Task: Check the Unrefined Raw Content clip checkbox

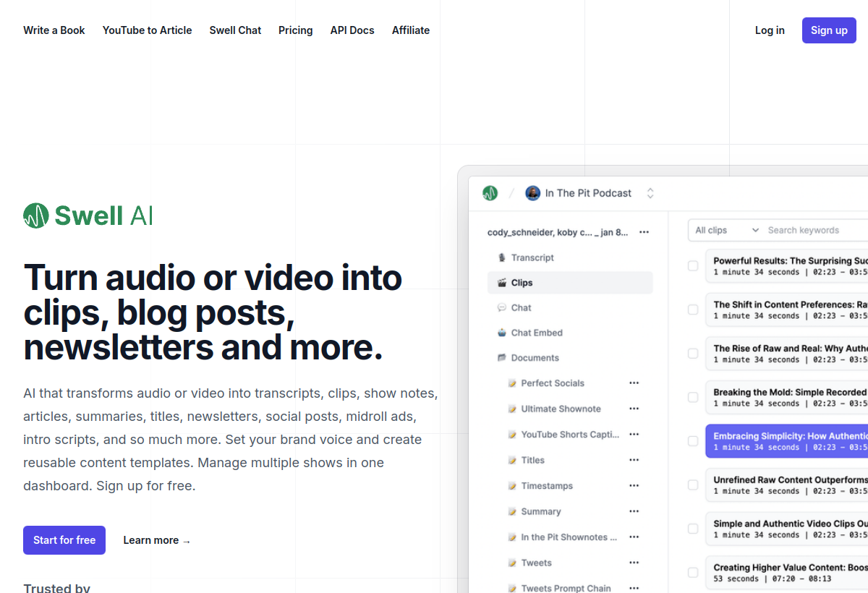Action: pos(693,485)
